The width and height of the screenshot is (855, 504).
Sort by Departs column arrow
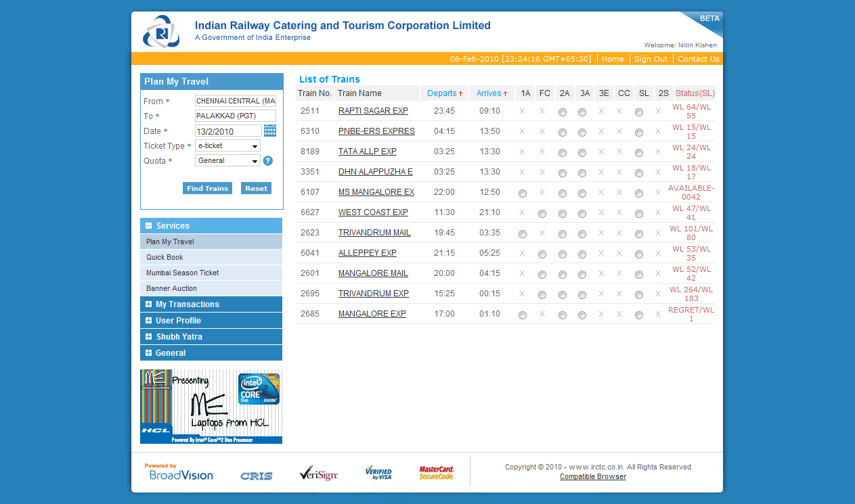[460, 94]
